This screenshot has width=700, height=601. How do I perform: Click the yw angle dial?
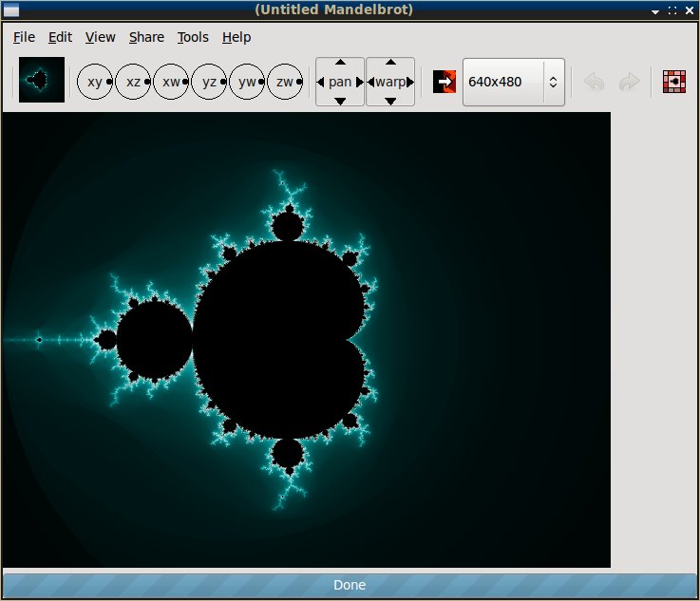click(x=247, y=82)
